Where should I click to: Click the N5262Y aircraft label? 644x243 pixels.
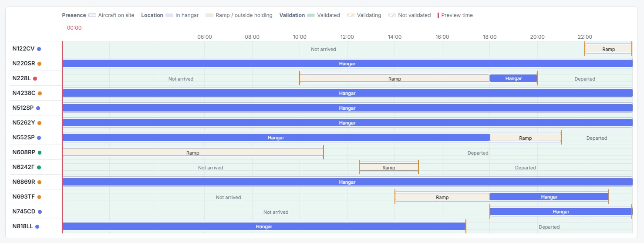24,123
